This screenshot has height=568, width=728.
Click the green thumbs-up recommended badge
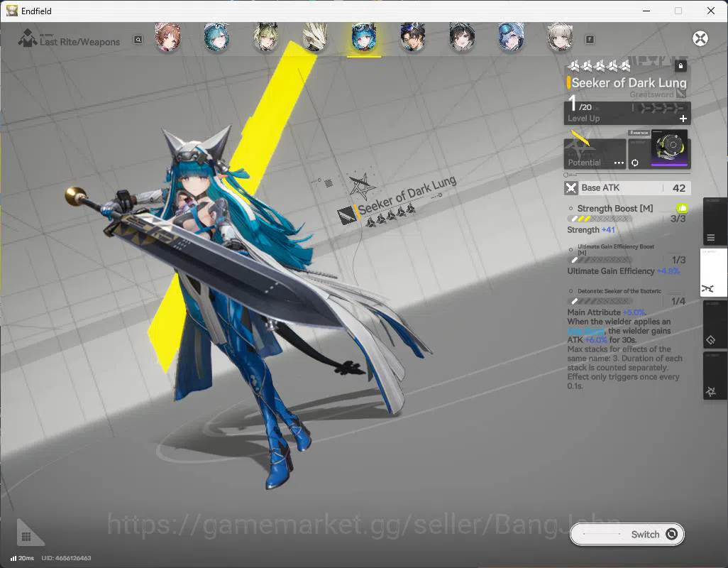[682, 207]
